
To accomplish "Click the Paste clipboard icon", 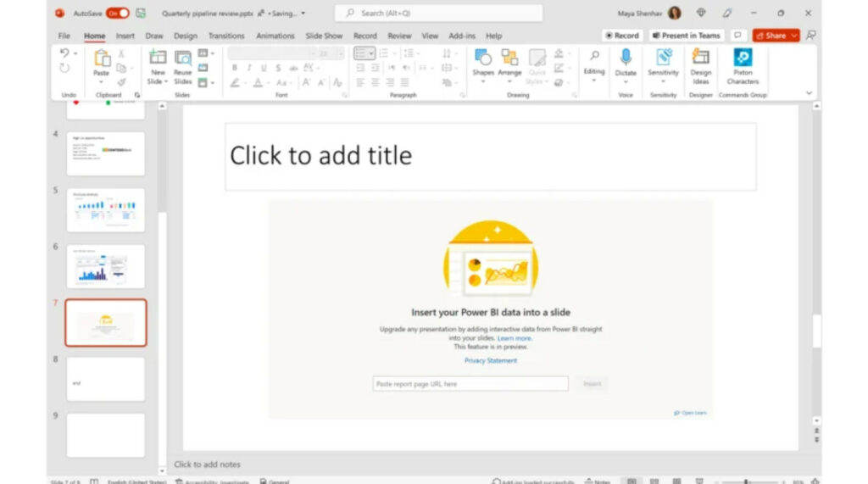I will 102,58.
